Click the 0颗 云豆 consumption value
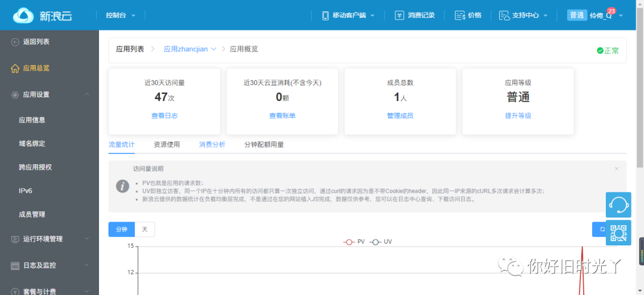 tap(282, 97)
